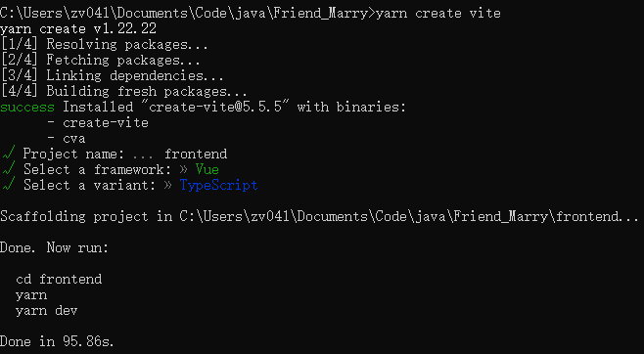Select the '[2/4] Fetching packages...' line

click(x=100, y=60)
